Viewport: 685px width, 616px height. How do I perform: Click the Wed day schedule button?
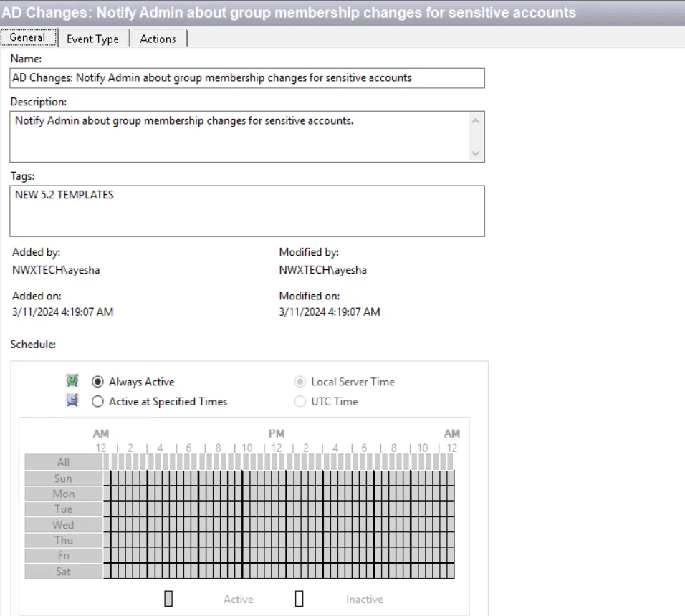pos(63,524)
